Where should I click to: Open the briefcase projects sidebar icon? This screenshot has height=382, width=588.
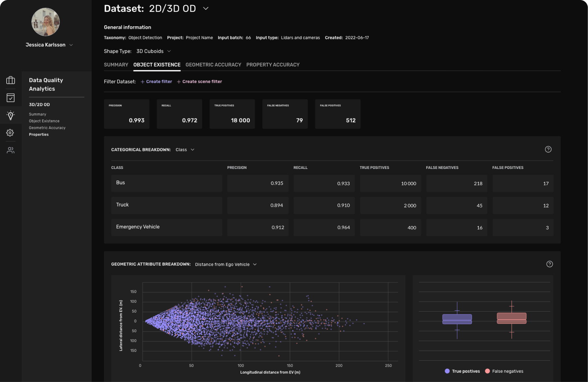[x=11, y=80]
